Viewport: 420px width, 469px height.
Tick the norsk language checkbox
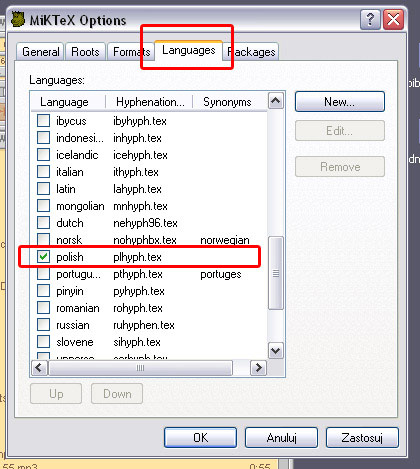pos(43,239)
